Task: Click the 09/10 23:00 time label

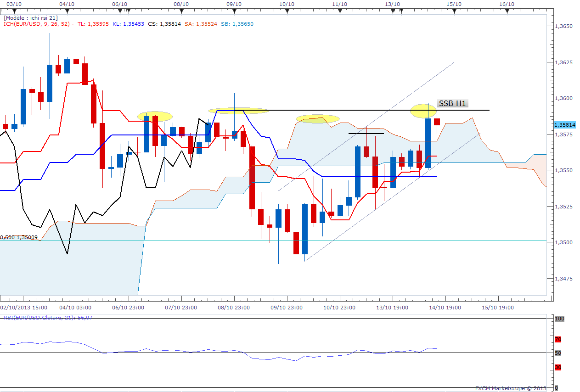Action: (x=286, y=308)
